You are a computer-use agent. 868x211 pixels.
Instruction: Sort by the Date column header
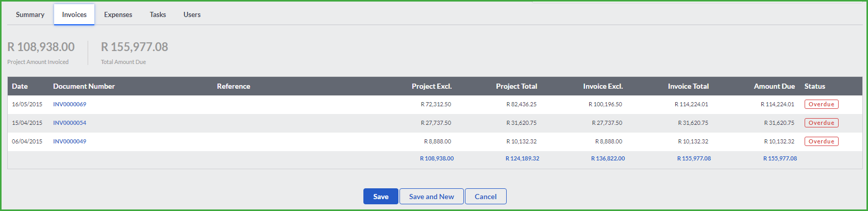pos(20,86)
